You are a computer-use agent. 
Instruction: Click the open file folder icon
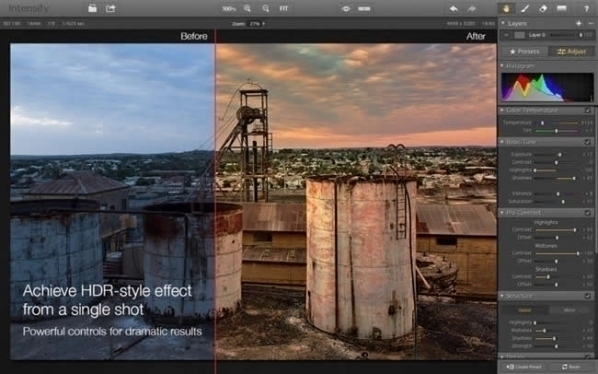point(92,8)
